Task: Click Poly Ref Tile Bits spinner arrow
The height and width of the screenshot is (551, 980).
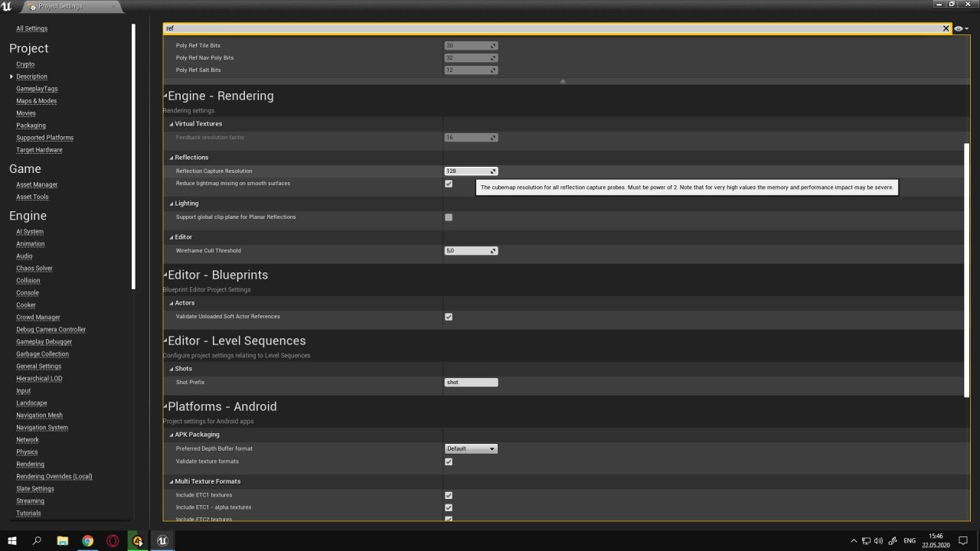Action: coord(493,46)
